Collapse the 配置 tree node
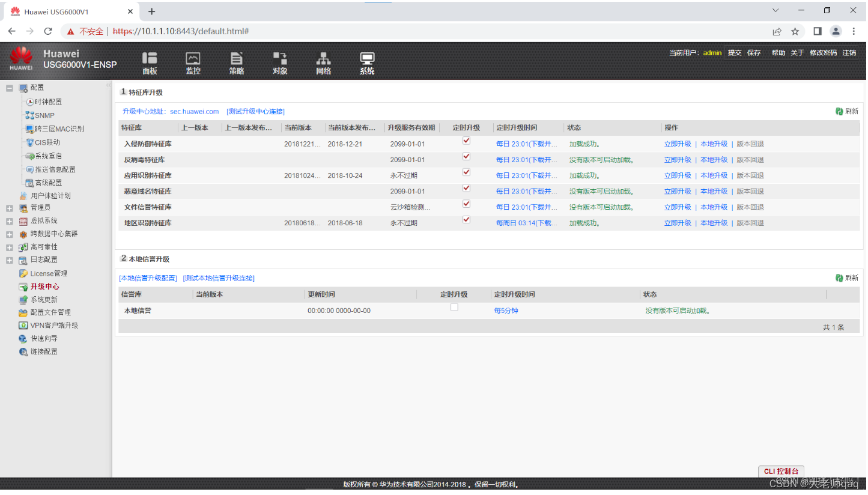Screen dimensions: 868x495 [x=10, y=88]
